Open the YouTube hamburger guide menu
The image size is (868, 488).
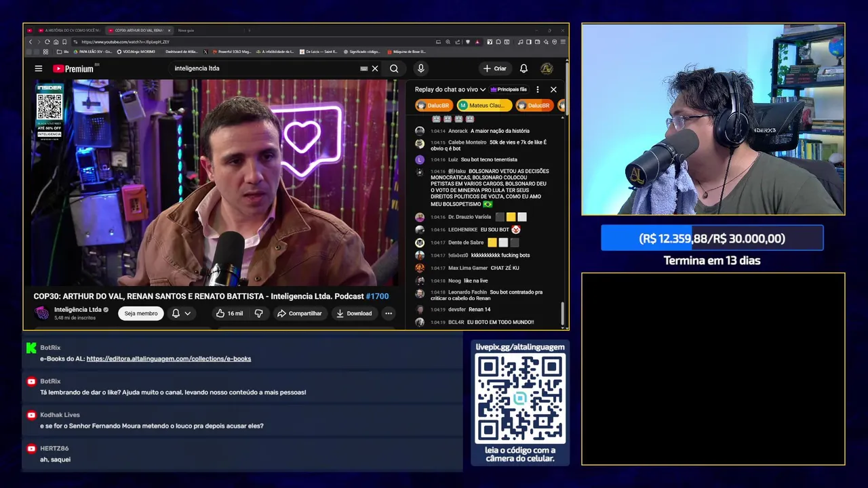[39, 68]
